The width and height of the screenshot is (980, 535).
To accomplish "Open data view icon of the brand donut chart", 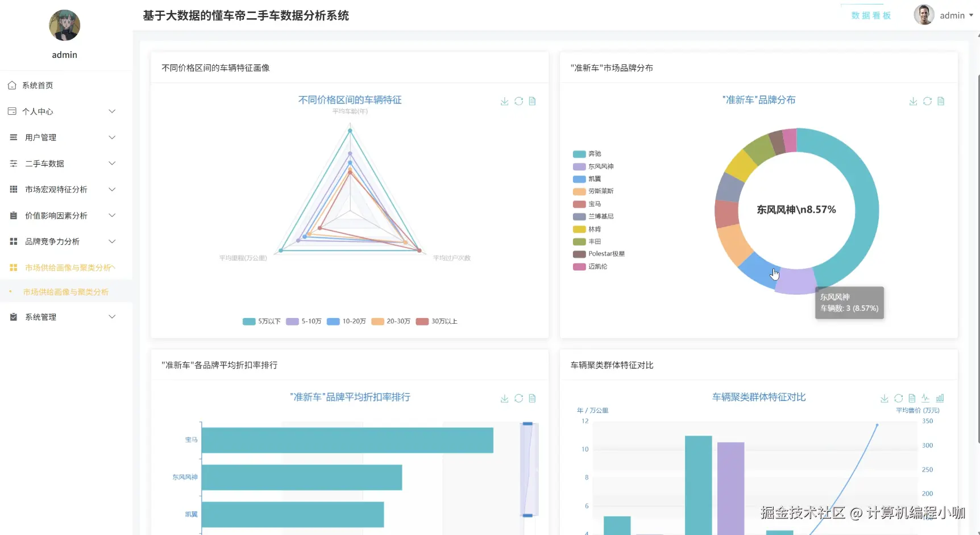I will pyautogui.click(x=941, y=101).
